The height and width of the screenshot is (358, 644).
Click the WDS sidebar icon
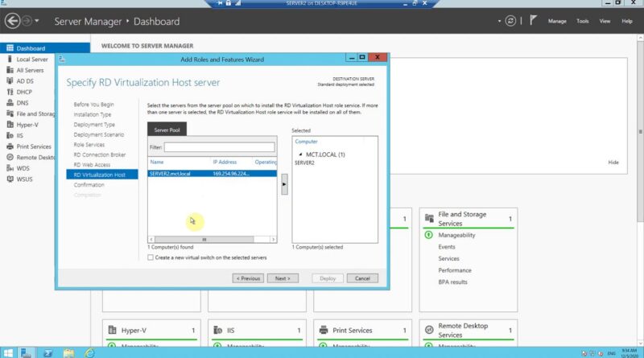(10, 168)
